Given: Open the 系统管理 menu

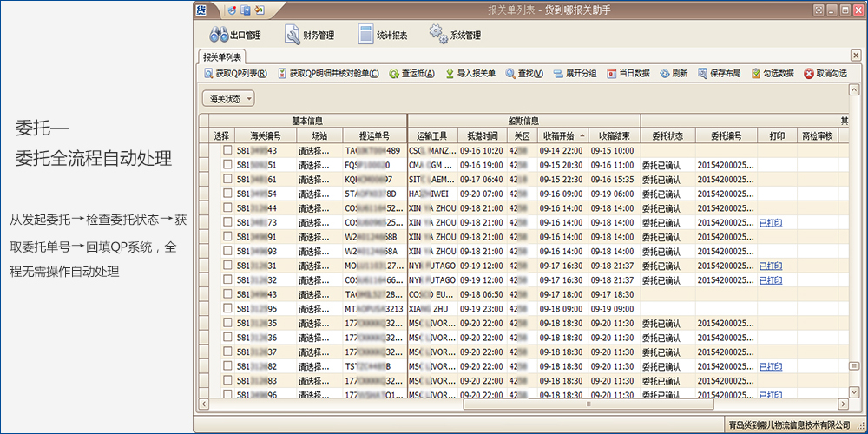Looking at the screenshot, I should click(455, 35).
